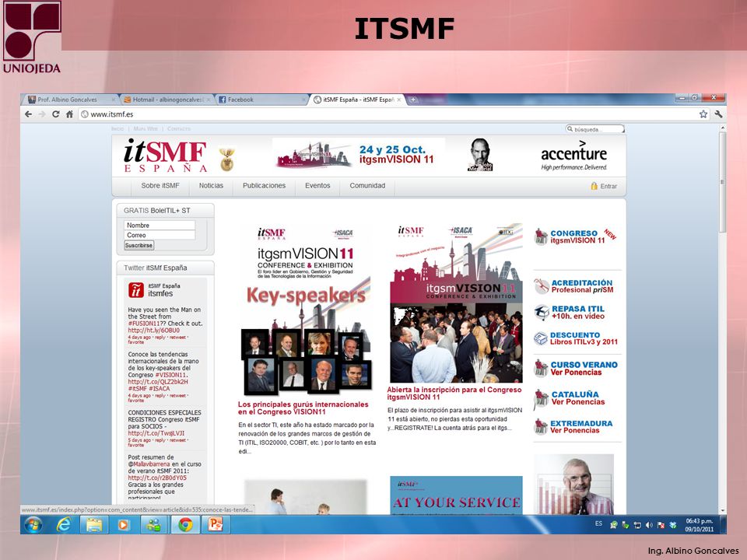Close the itSMF España tab
Image resolution: width=747 pixels, height=560 pixels.
[x=399, y=100]
